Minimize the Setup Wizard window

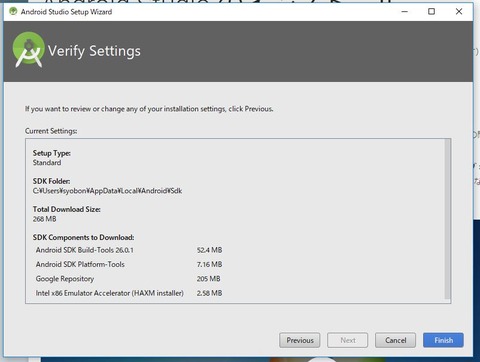point(405,12)
